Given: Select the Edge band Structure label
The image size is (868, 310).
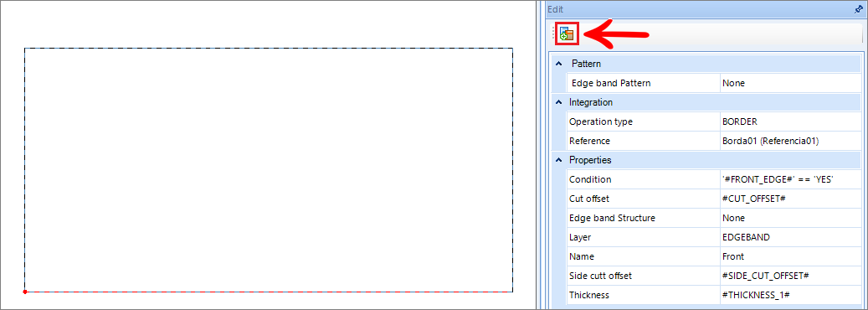Looking at the screenshot, I should (x=612, y=218).
